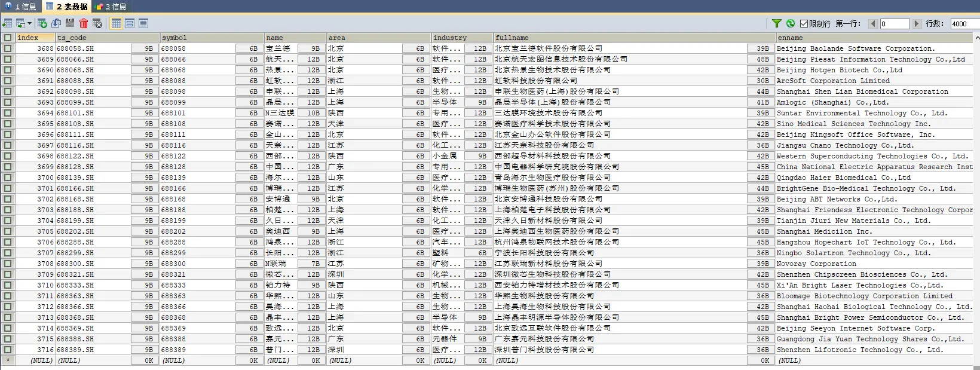Click the vertical scrollbar up arrow
980x370 pixels.
click(x=977, y=38)
